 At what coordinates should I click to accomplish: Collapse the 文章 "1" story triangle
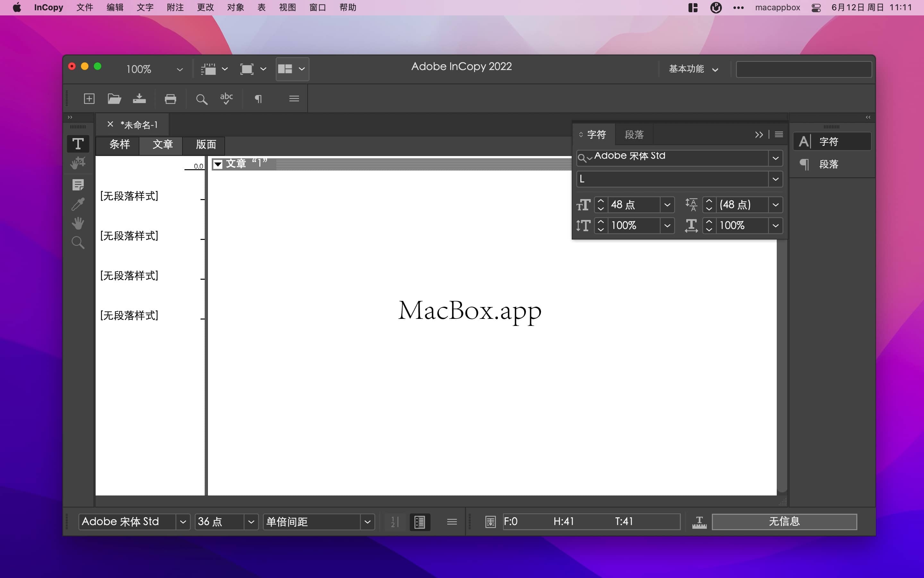(218, 164)
